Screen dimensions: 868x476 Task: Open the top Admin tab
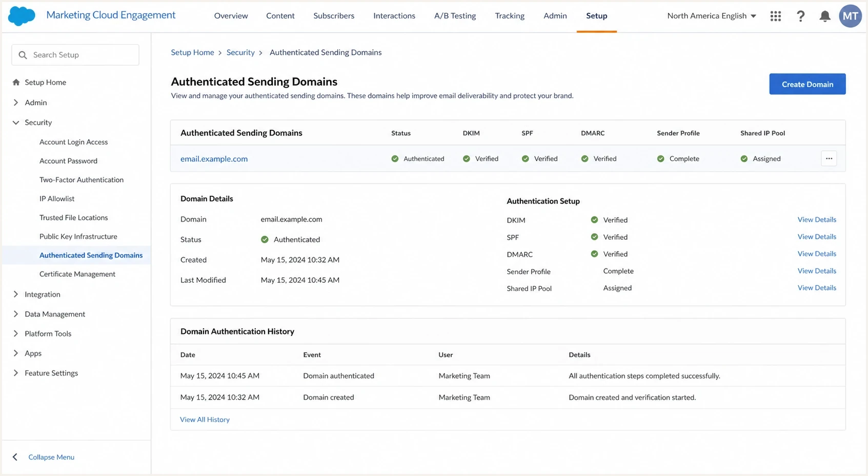555,16
